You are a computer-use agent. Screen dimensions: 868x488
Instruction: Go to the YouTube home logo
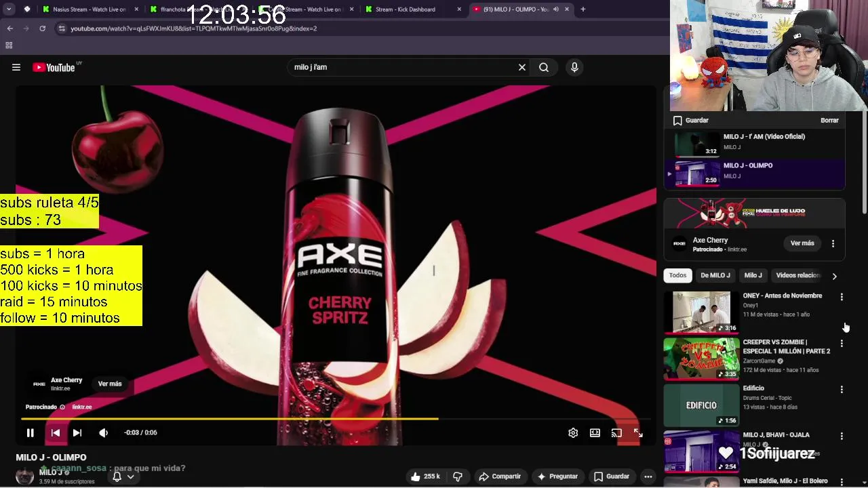54,67
